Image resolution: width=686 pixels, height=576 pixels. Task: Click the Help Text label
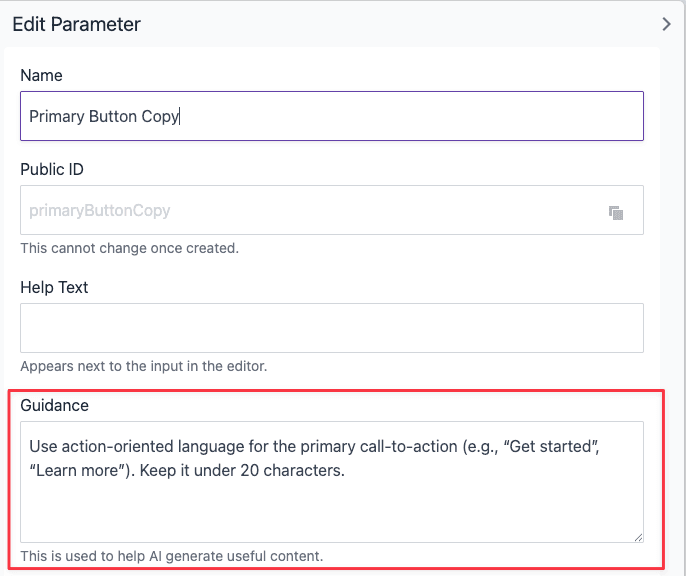[54, 288]
